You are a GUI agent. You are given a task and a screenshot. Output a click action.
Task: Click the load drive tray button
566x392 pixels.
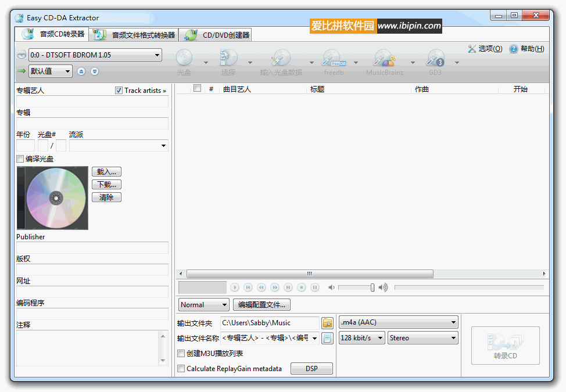[95, 71]
